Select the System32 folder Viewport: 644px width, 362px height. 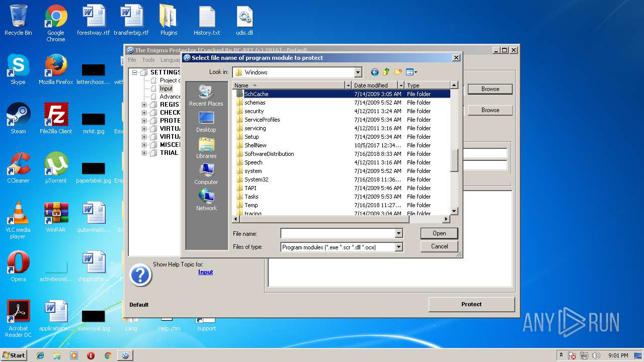256,179
